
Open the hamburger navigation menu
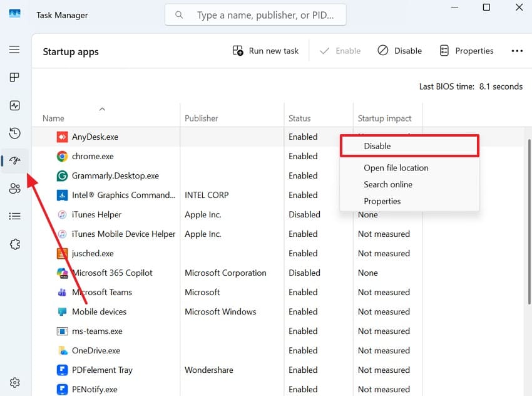[x=14, y=49]
